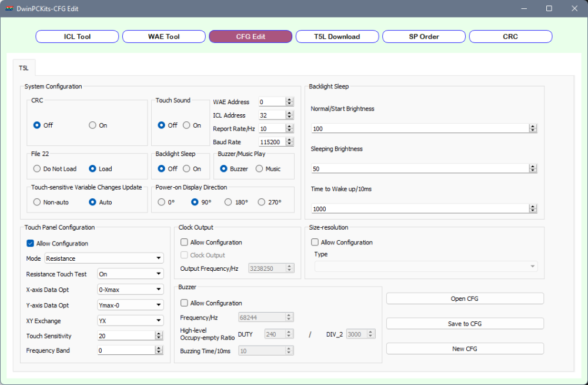Screen dimensions: 588x385
Task: Click the Baud Rate spinner arrows
Action: pos(289,142)
